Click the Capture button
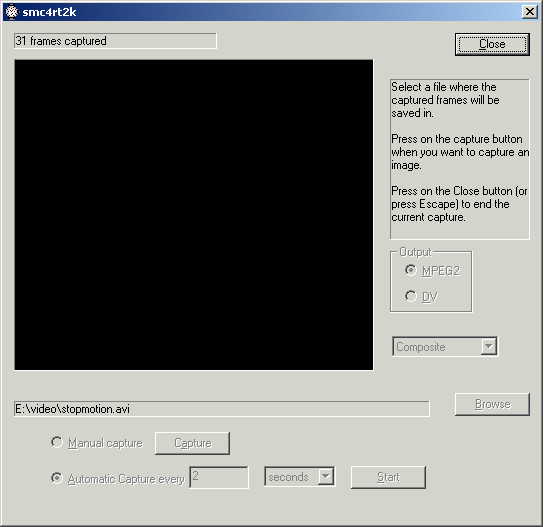This screenshot has width=544, height=527. (192, 443)
